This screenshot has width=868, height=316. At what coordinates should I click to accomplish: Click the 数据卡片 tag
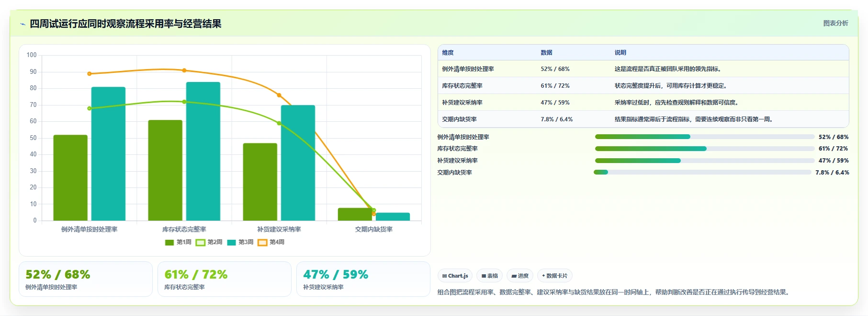point(555,276)
